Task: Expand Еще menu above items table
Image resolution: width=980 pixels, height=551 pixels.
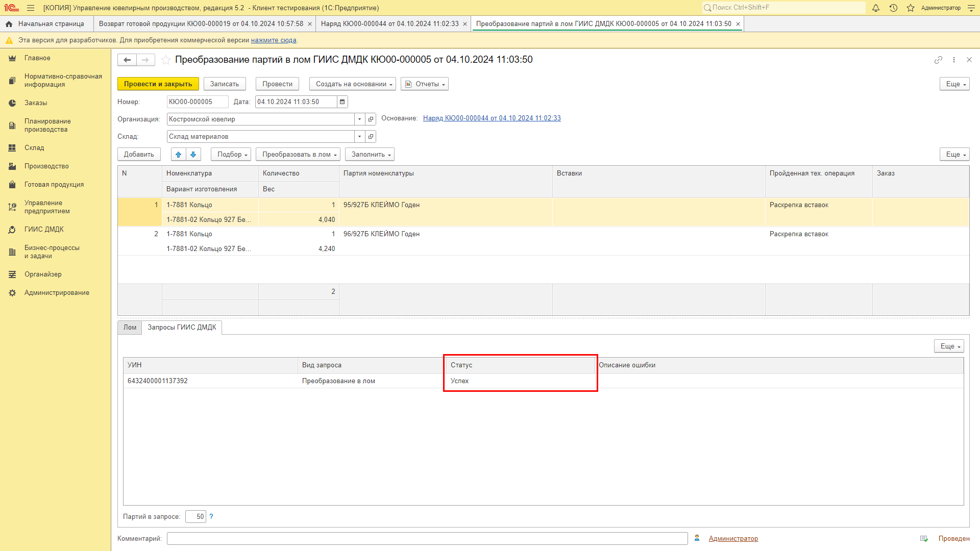Action: coord(954,155)
